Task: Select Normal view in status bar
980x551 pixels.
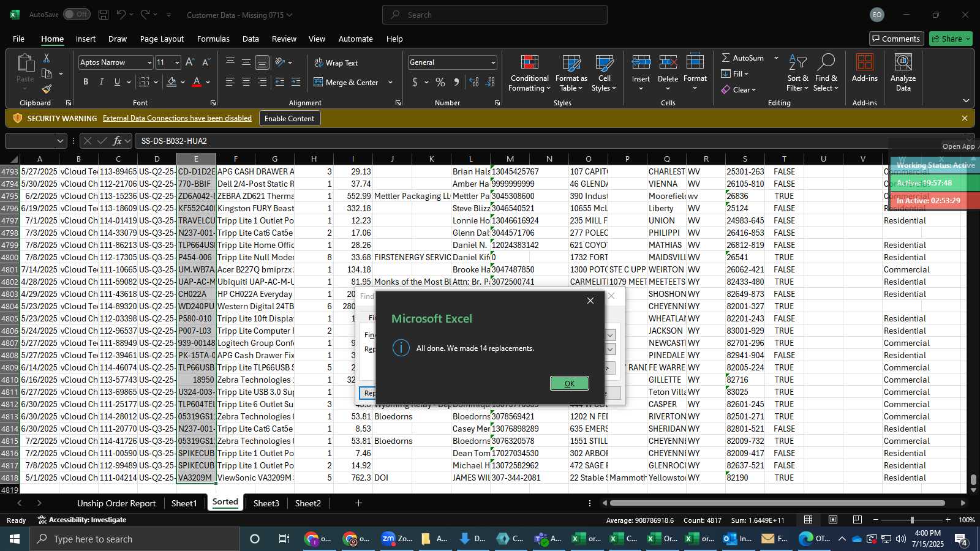Action: tap(809, 520)
